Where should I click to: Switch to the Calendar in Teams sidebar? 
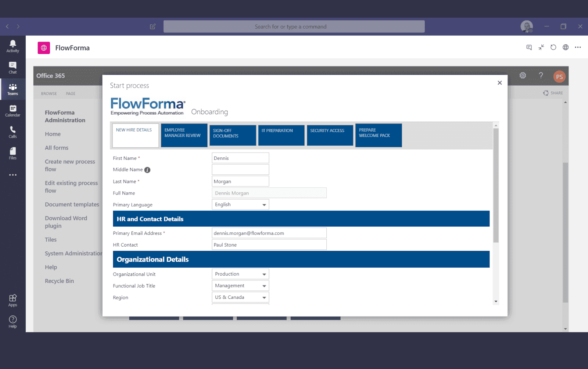[x=12, y=111]
